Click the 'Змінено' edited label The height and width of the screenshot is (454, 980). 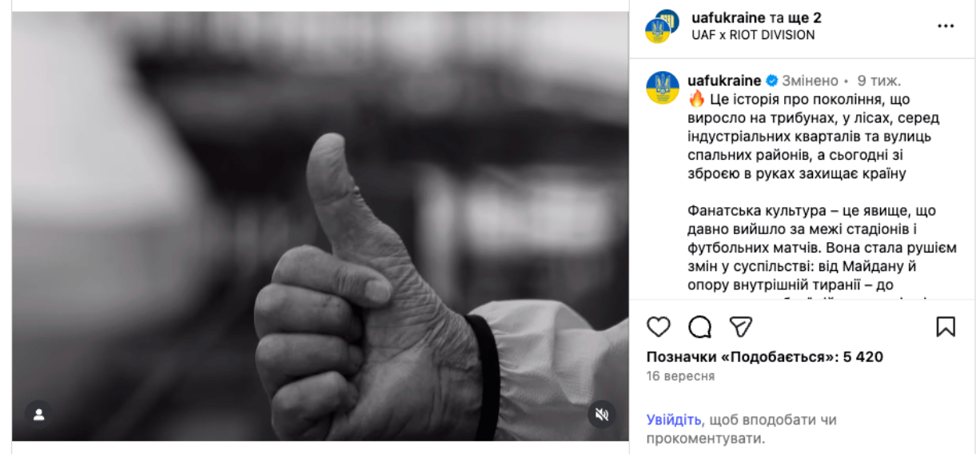(810, 81)
